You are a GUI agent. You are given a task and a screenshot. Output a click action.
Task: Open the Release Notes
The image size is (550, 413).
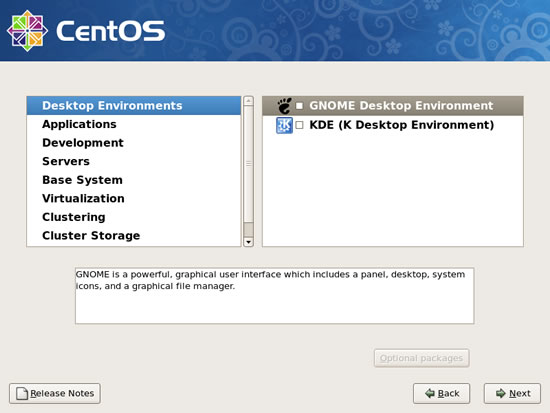(x=55, y=393)
